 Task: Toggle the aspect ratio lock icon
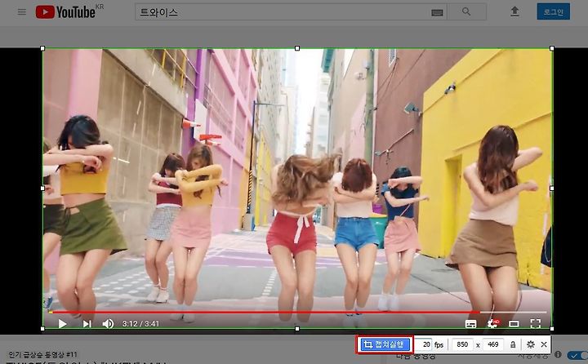click(x=513, y=344)
